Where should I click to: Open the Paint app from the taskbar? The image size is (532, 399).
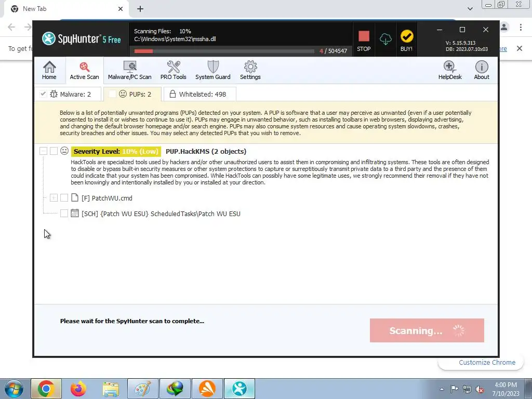(143, 389)
